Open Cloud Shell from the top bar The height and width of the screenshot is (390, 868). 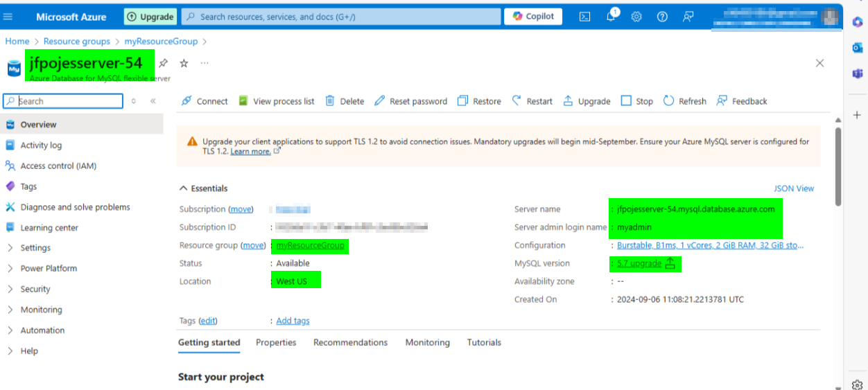tap(585, 17)
